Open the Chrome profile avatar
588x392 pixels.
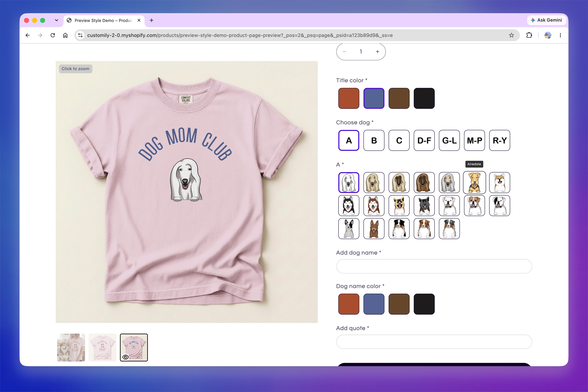548,35
